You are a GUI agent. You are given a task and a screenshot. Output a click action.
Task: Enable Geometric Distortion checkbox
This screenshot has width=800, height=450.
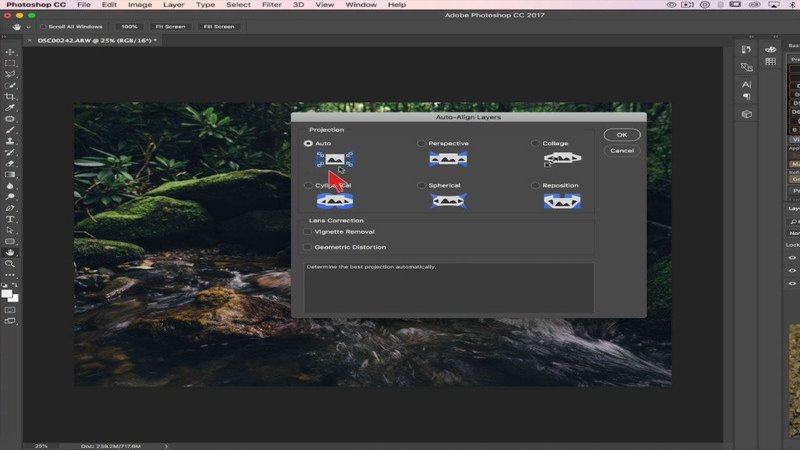[307, 247]
